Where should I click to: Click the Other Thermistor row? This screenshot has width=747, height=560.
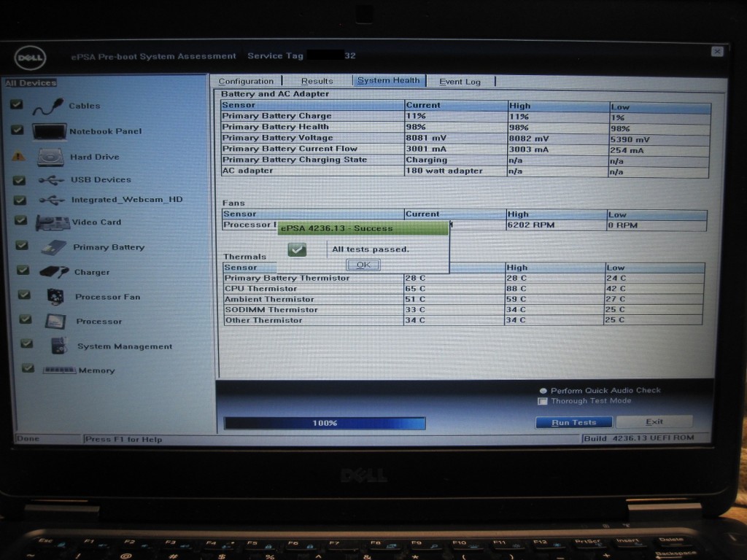click(x=463, y=320)
